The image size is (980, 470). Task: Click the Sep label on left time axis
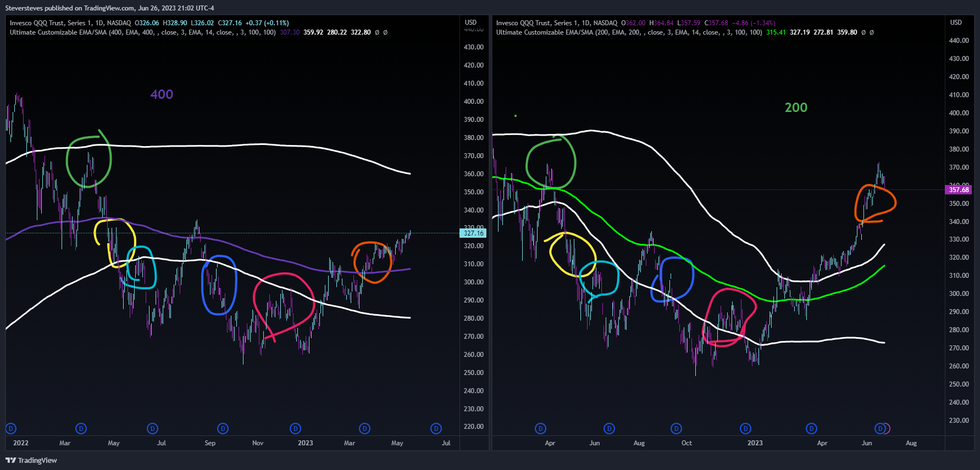210,443
